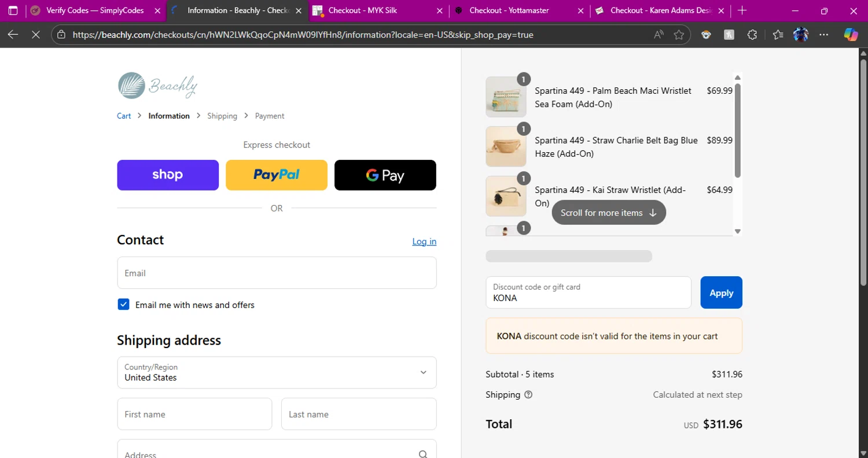Go to Cart breadcrumb link
Image resolution: width=868 pixels, height=458 pixels.
click(124, 116)
